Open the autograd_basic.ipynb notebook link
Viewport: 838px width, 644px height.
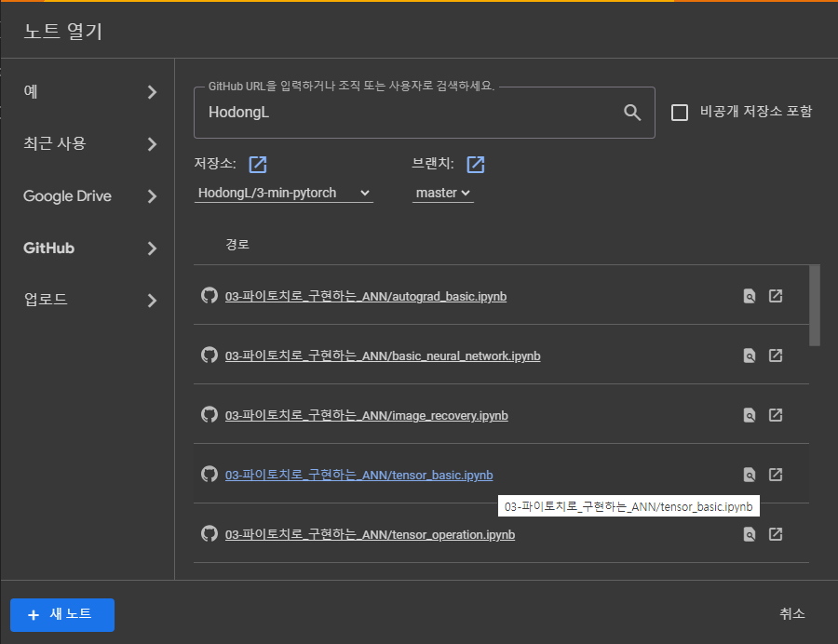[366, 296]
